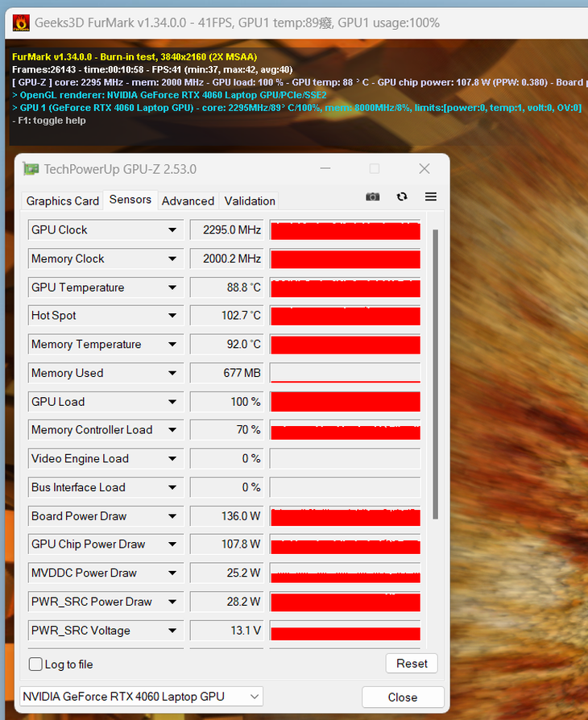Click the 102.7 °C hot spot value

point(227,316)
